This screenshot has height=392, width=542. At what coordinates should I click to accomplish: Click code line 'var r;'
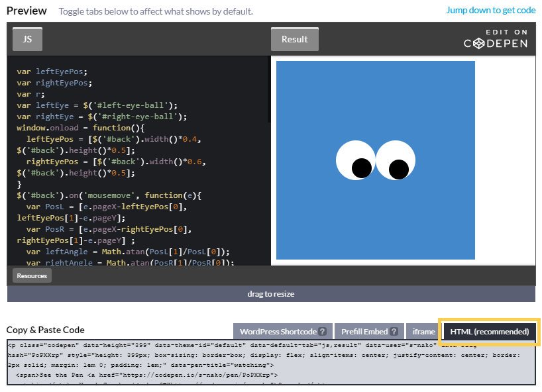30,94
